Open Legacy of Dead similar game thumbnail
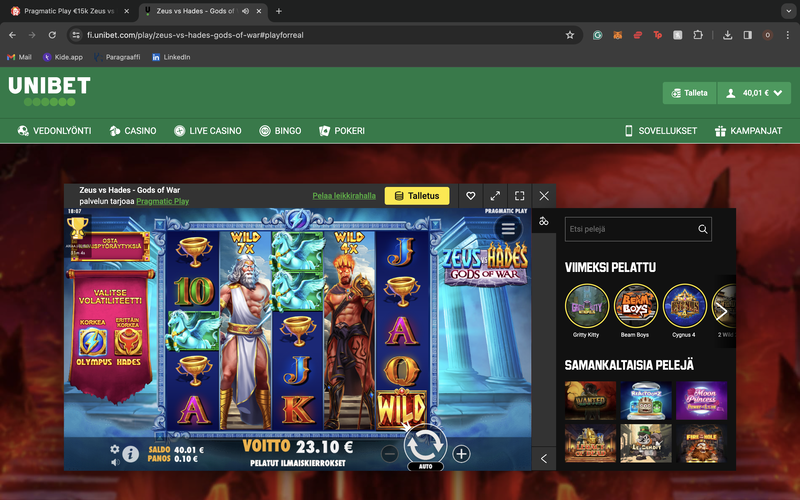Image resolution: width=800 pixels, height=500 pixels. coord(590,443)
